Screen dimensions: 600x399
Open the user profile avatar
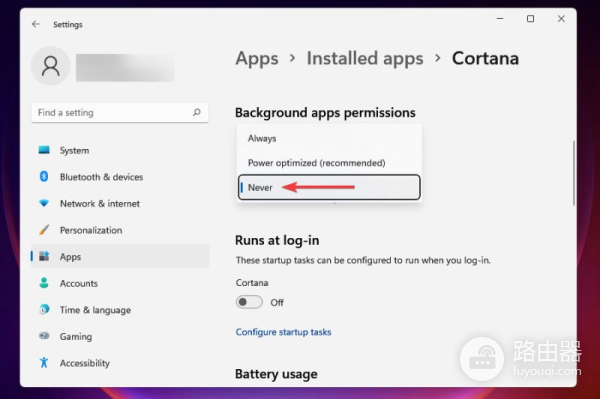tap(51, 66)
